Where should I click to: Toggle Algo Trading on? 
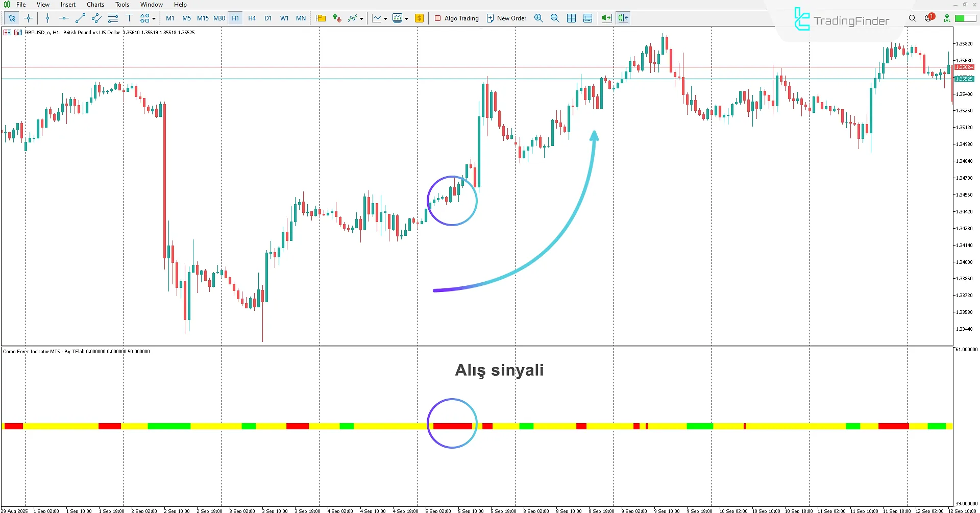pyautogui.click(x=456, y=18)
